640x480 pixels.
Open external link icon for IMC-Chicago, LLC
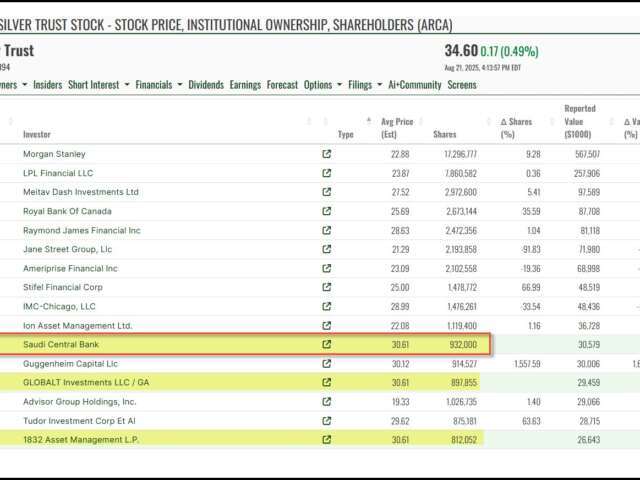tap(327, 306)
